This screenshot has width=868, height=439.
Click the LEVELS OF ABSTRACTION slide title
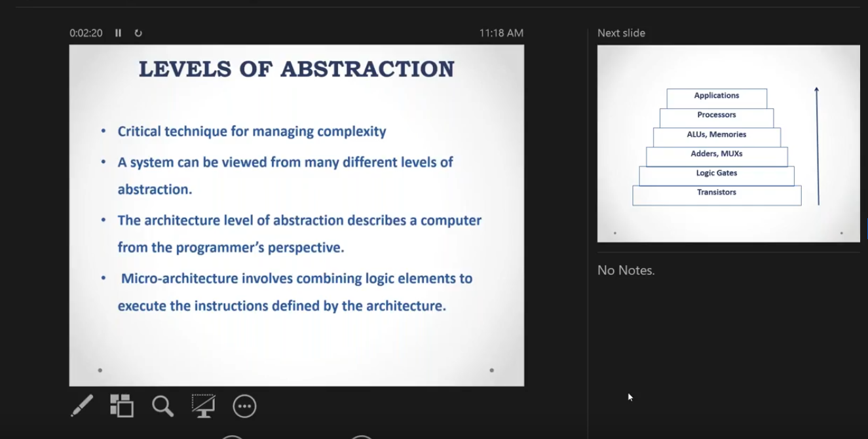pos(296,69)
